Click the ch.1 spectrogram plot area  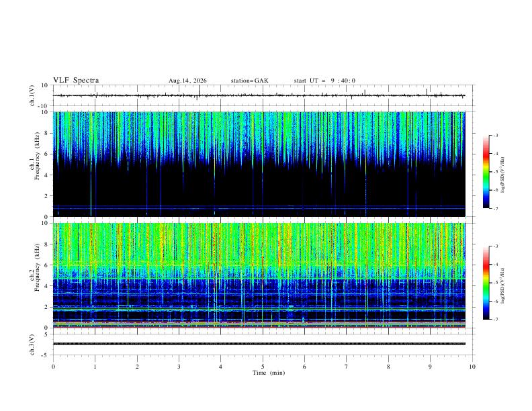(x=259, y=164)
